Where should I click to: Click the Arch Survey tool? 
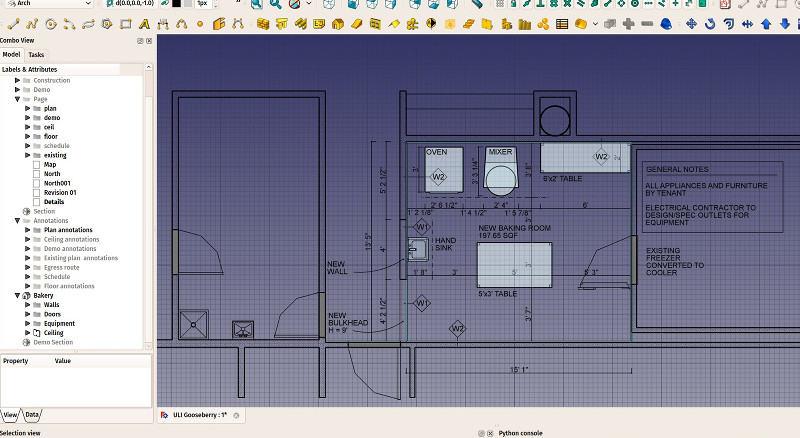[666, 24]
